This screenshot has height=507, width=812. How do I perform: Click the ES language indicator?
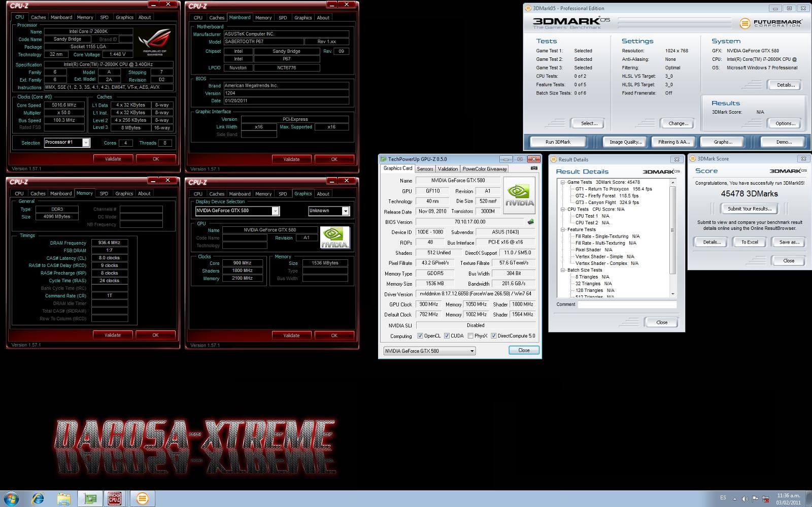pyautogui.click(x=723, y=498)
